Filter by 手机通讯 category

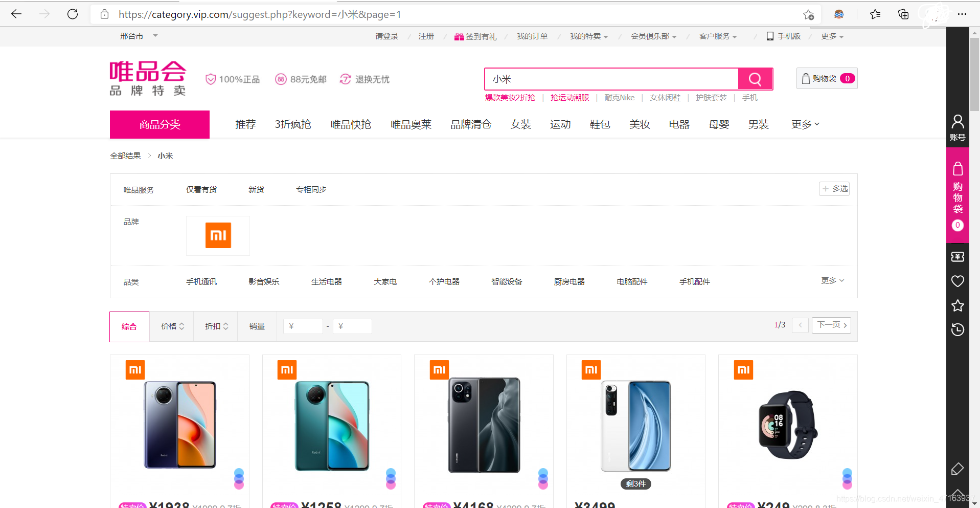(x=201, y=282)
